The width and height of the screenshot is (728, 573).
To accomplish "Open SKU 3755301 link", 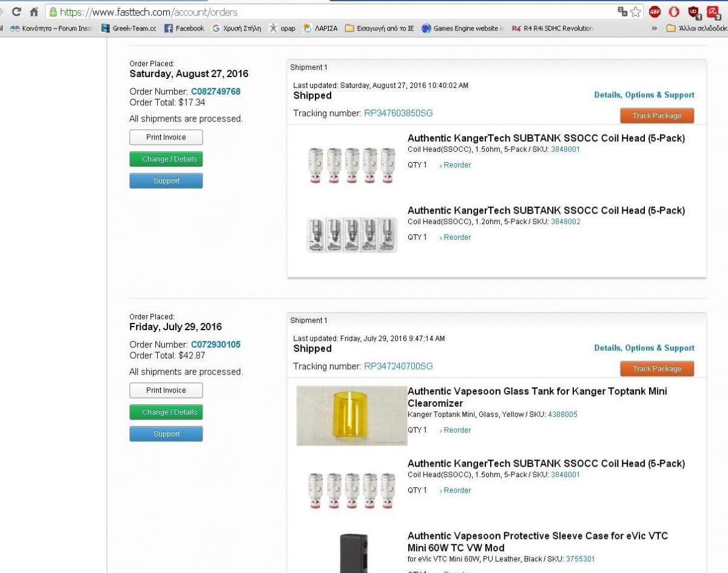I will (x=580, y=559).
